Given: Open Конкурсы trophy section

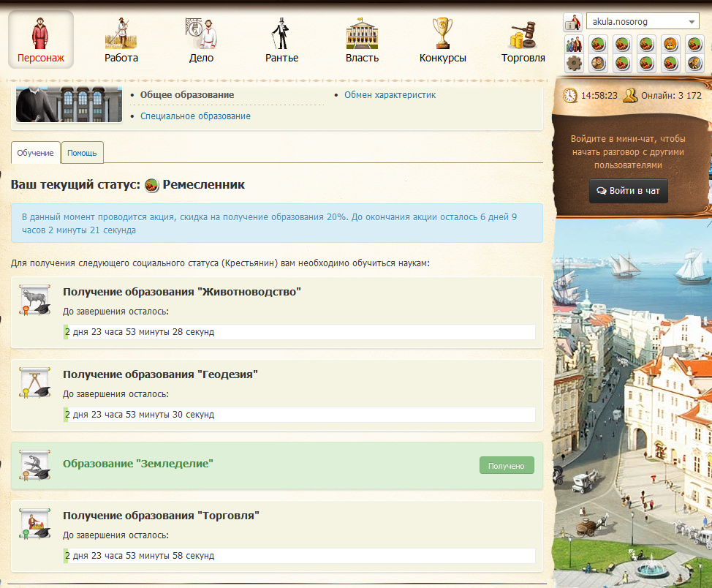Looking at the screenshot, I should (442, 39).
